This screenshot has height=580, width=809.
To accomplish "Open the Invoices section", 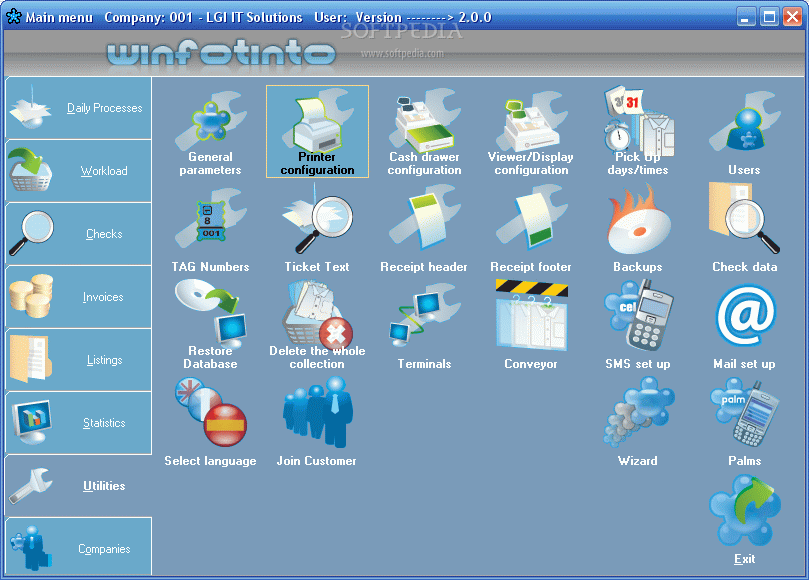I will click(78, 297).
